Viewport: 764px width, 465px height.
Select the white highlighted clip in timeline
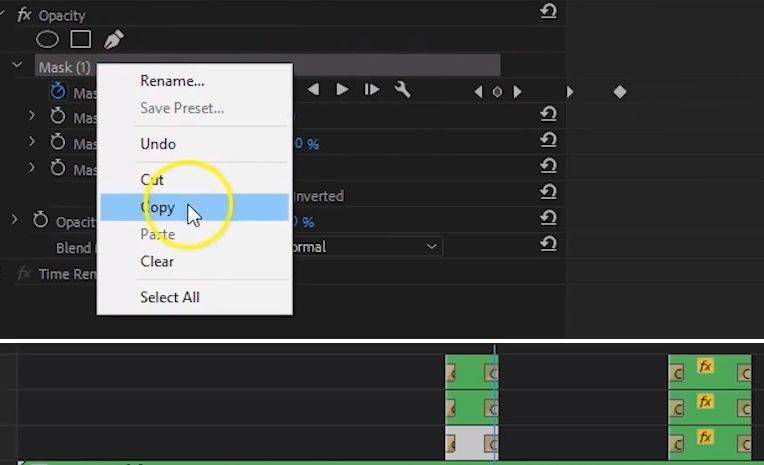pyautogui.click(x=468, y=442)
